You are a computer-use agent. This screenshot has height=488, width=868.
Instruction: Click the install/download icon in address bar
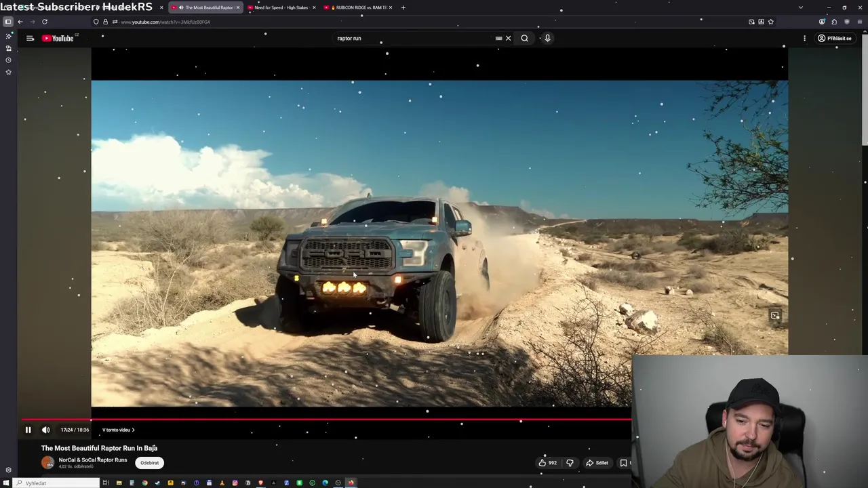(x=761, y=22)
